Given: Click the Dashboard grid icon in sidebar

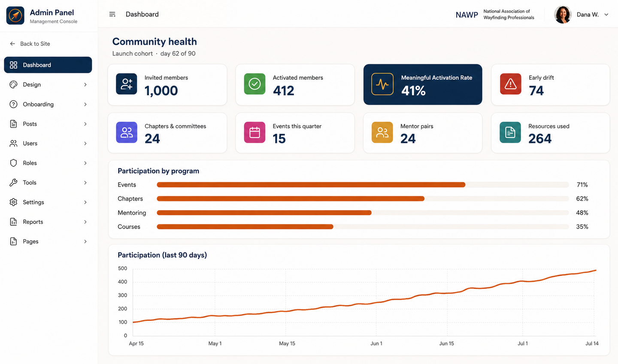Looking at the screenshot, I should [x=13, y=65].
